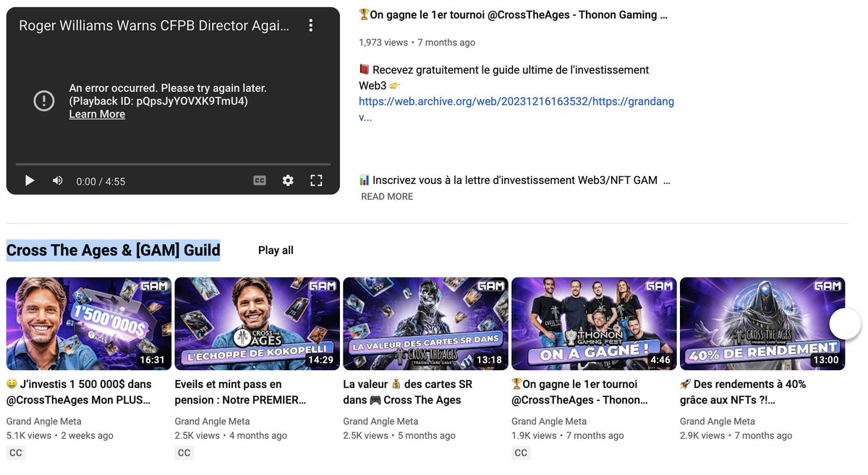
Task: Open the Roger Williams video title
Action: [154, 25]
